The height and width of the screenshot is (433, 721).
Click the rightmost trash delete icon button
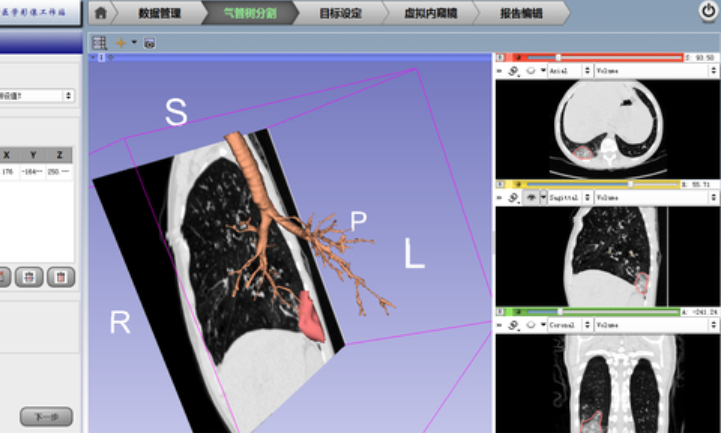pos(61,277)
